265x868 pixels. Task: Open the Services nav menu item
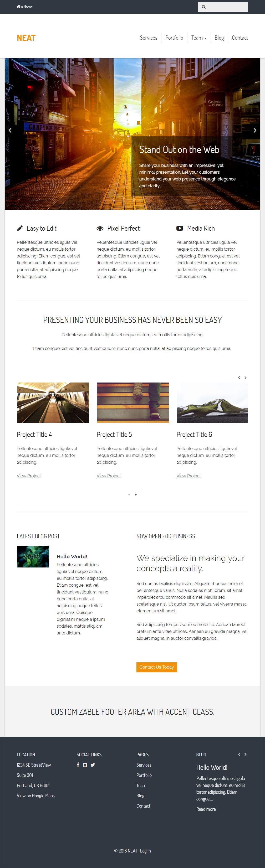point(148,38)
